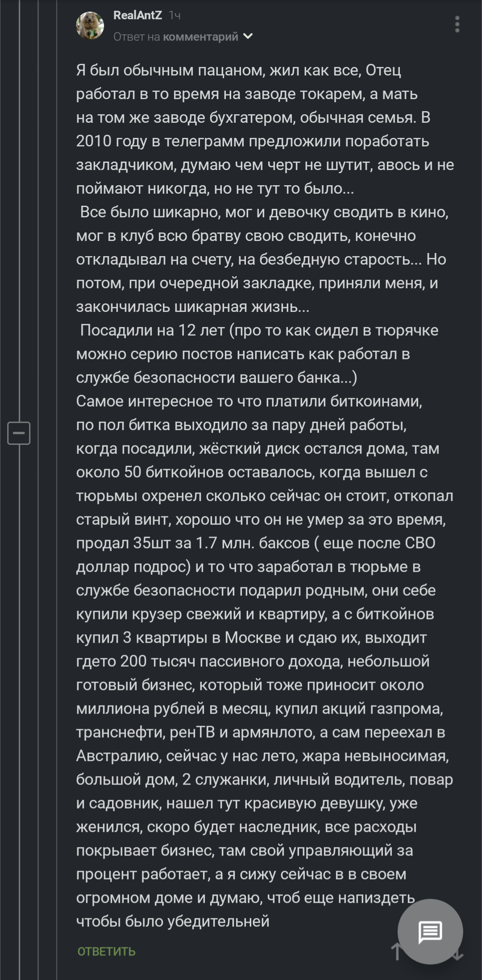Tap the line 'Самое интересное то что платили биткоинами'
This screenshot has height=980, width=482.
click(x=249, y=402)
